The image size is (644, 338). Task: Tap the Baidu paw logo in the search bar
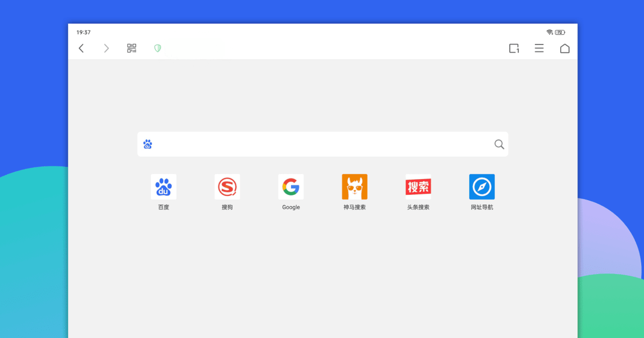pyautogui.click(x=148, y=144)
